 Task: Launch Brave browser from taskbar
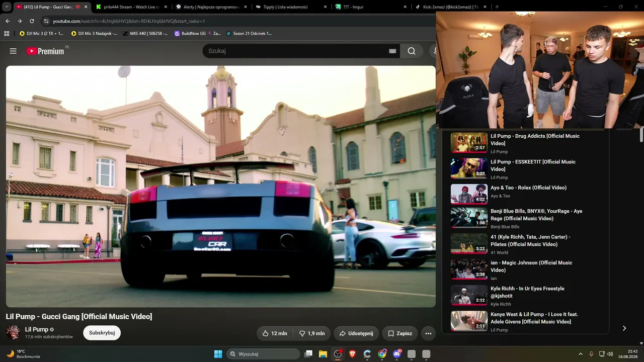click(352, 354)
